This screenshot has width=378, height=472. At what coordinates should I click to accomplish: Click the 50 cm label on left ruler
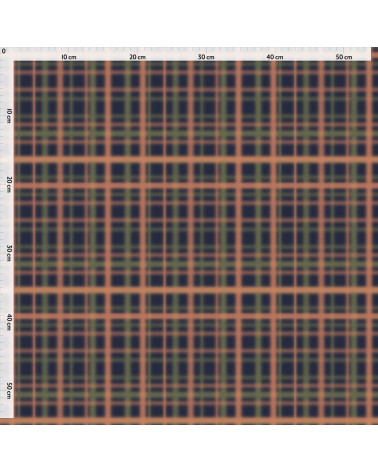click(9, 391)
